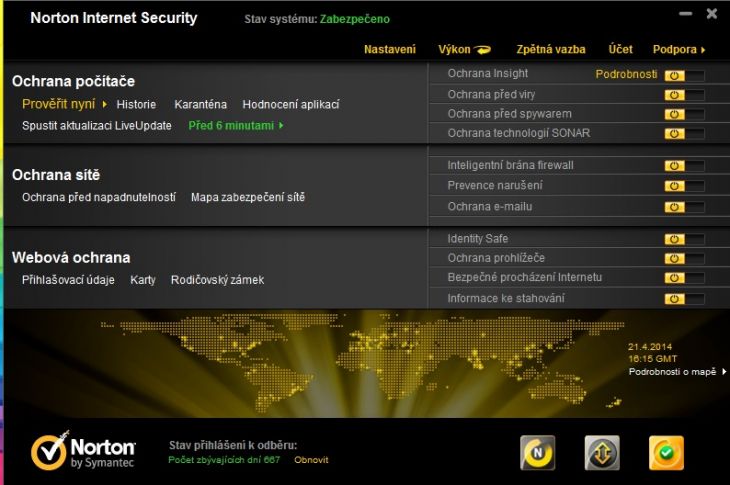Click Před 6 minutami status
This screenshot has width=730, height=485.
pos(231,126)
